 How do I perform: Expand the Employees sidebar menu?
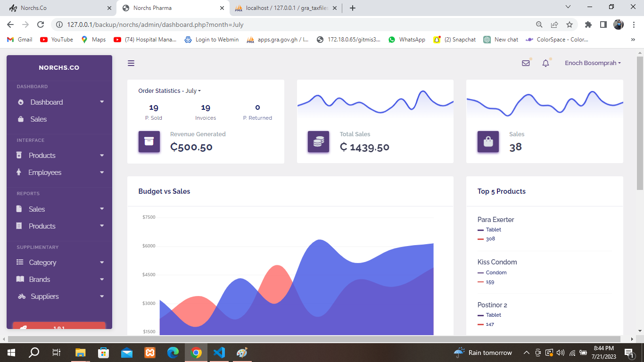pyautogui.click(x=45, y=173)
